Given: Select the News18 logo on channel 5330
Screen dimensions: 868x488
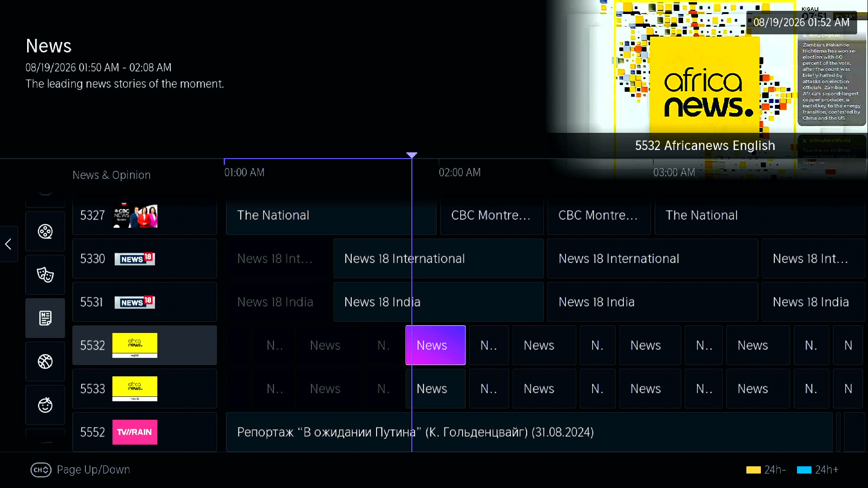Looking at the screenshot, I should [x=135, y=258].
